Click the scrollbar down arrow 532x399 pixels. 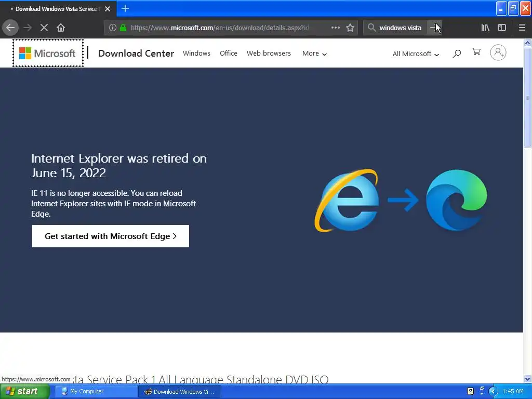tap(527, 379)
